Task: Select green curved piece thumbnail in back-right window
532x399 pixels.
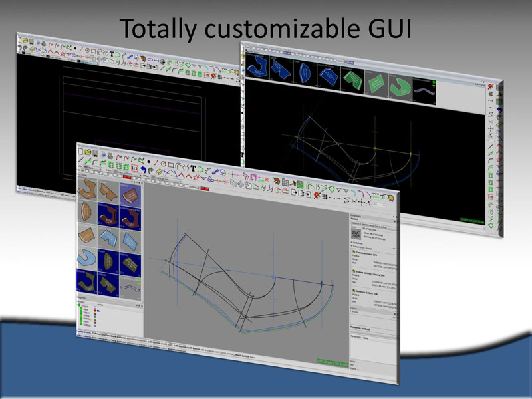Action: [x=400, y=87]
